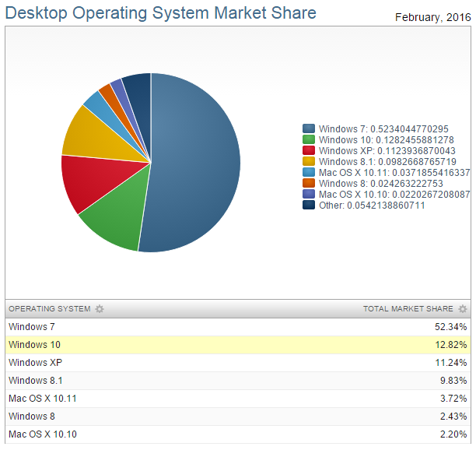Select the Windows 8.1 yellow legend swatch
Image resolution: width=476 pixels, height=450 pixels.
tap(309, 161)
